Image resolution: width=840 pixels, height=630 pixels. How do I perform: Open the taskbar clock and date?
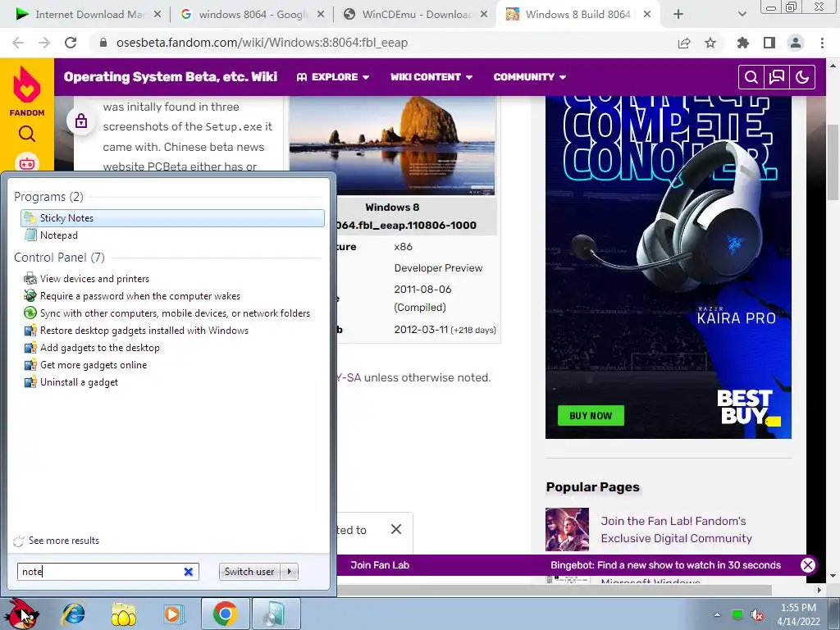pyautogui.click(x=798, y=614)
